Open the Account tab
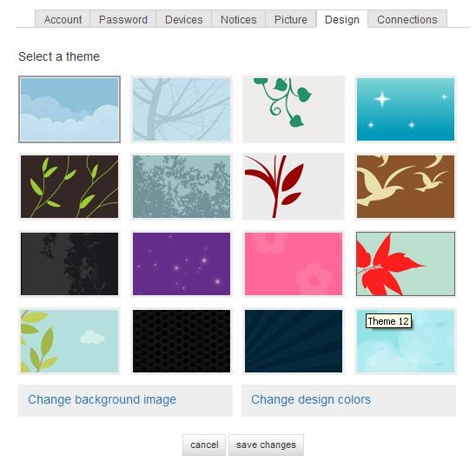 coord(63,19)
